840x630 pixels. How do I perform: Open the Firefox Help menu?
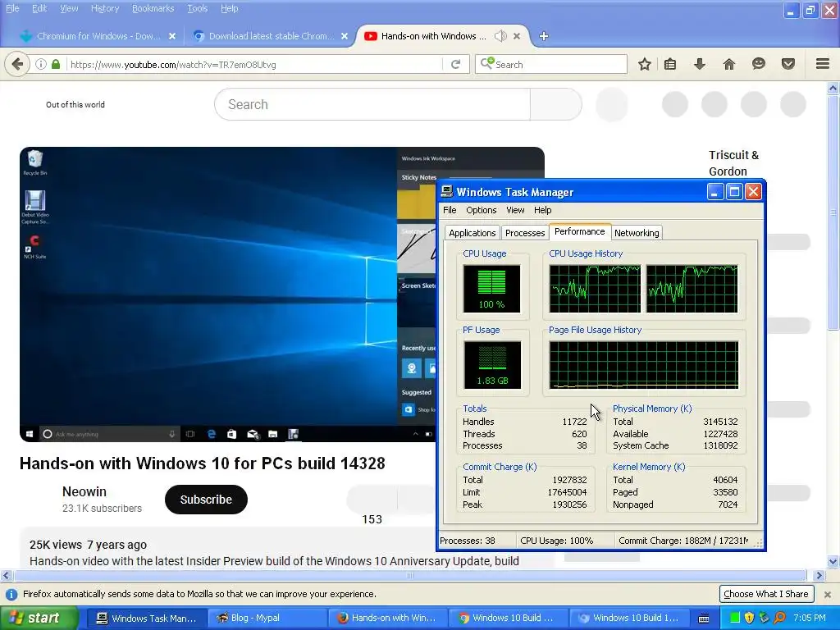tap(230, 8)
